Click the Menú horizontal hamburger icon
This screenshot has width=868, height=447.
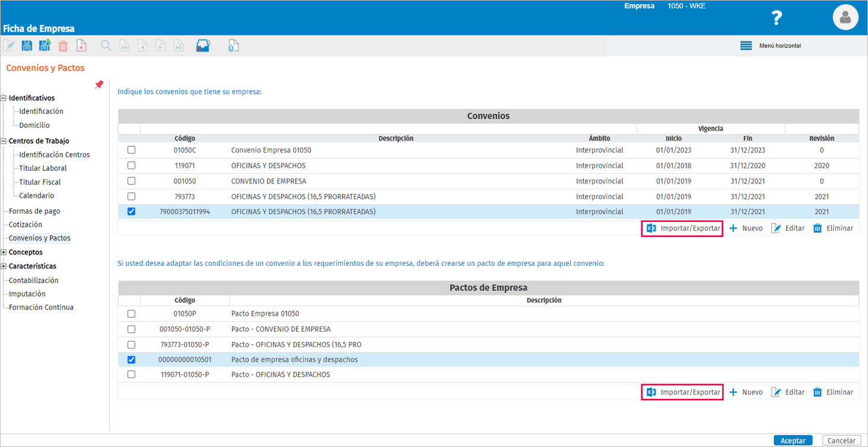tap(746, 46)
